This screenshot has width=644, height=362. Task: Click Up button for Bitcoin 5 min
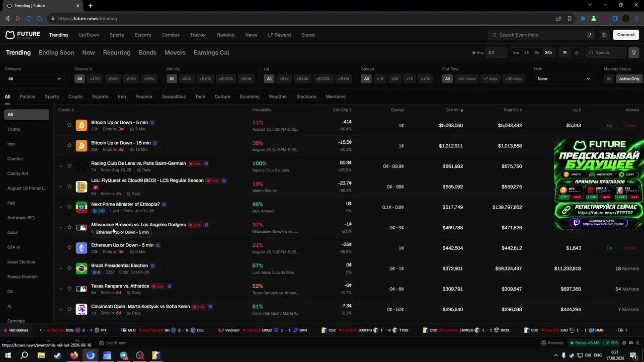tap(609, 125)
